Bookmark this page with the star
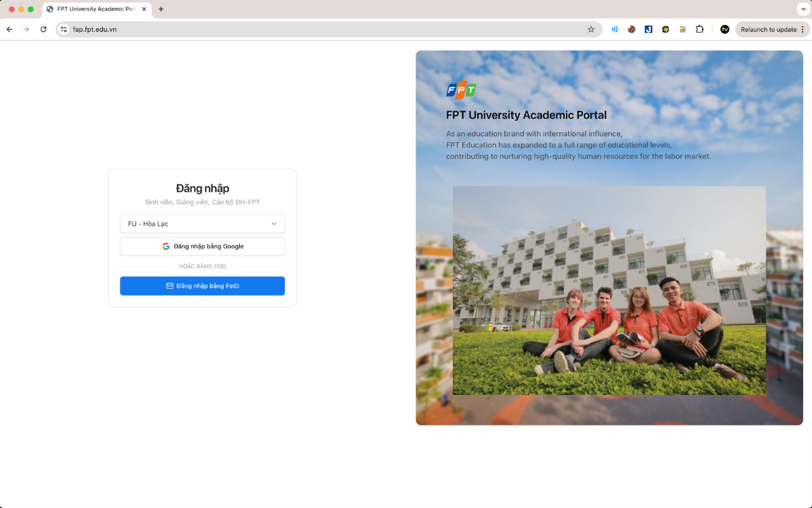812x508 pixels. click(591, 29)
